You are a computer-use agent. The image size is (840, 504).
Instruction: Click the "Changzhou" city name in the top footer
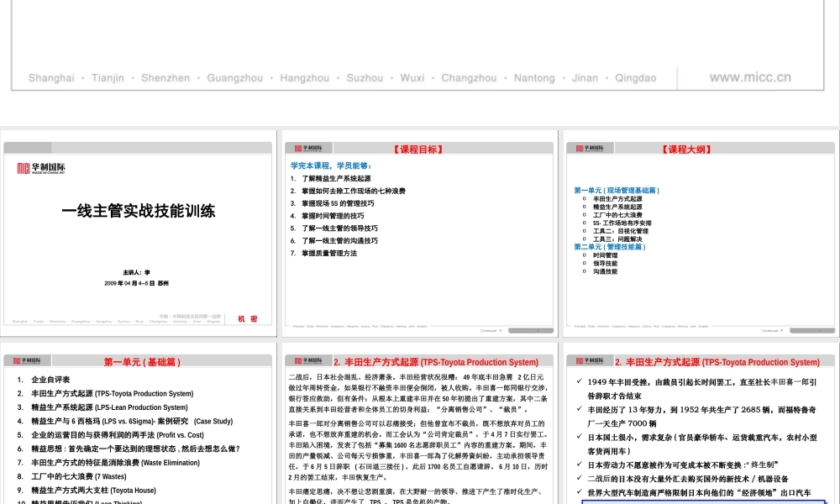click(470, 78)
